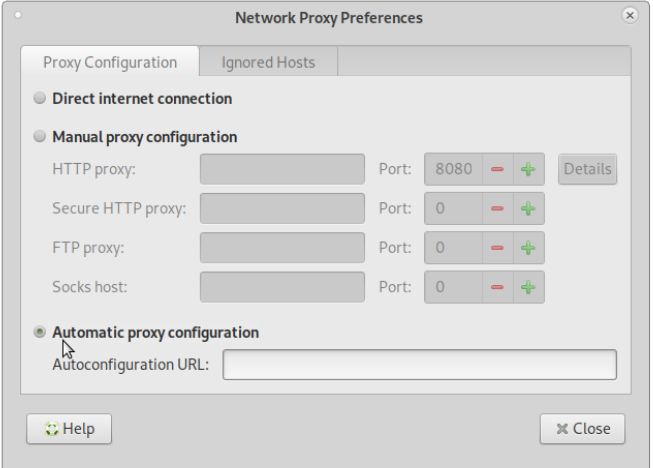The height and width of the screenshot is (468, 653).
Task: Increase Socks host port with plus icon
Action: click(x=528, y=287)
